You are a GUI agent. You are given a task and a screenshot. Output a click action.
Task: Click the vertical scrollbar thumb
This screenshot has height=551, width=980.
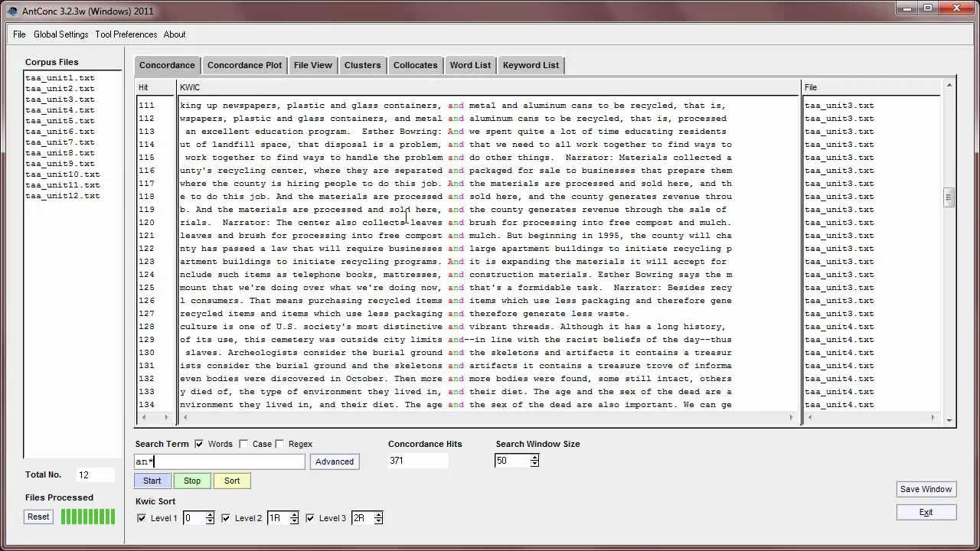point(949,197)
